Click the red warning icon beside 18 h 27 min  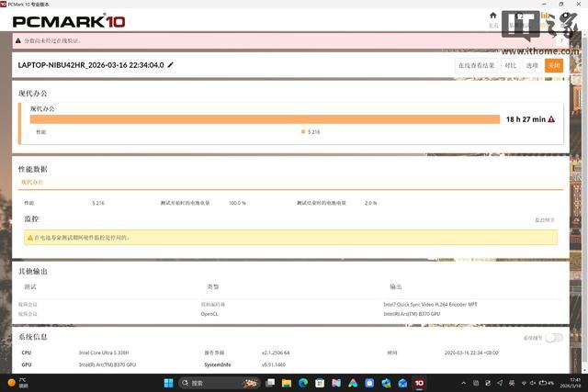(x=551, y=119)
